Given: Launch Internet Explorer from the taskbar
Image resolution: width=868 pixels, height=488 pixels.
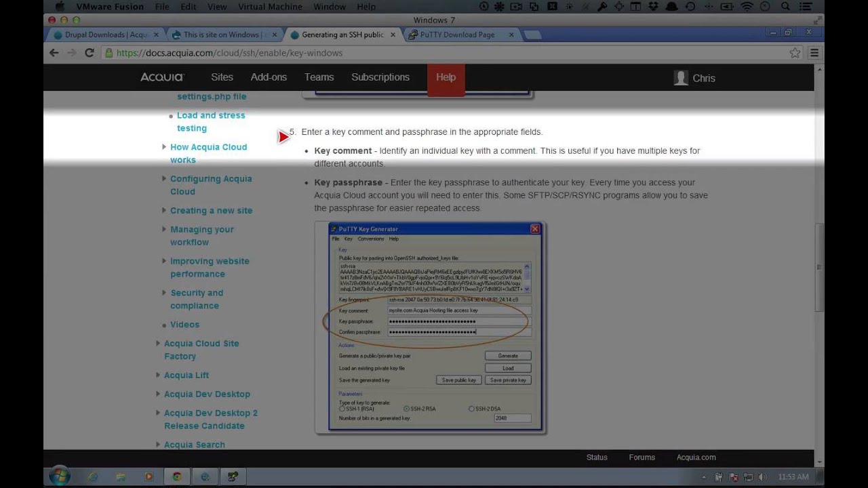Looking at the screenshot, I should [92, 476].
